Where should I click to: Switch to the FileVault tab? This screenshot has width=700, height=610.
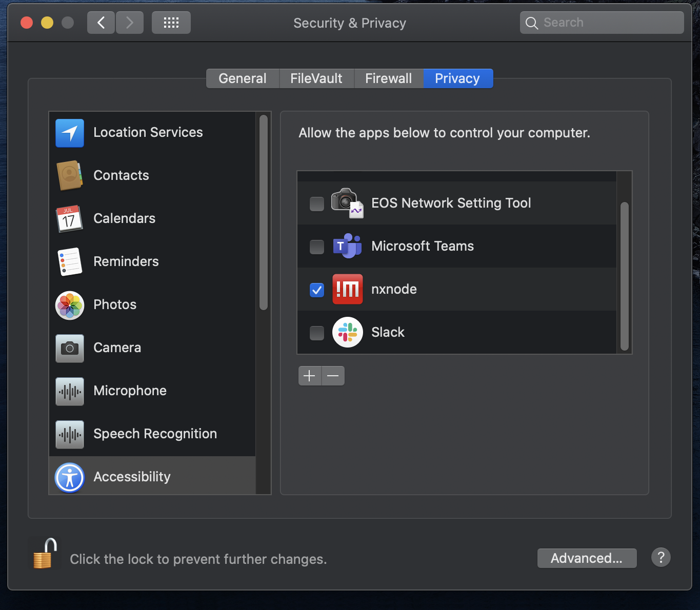(316, 78)
